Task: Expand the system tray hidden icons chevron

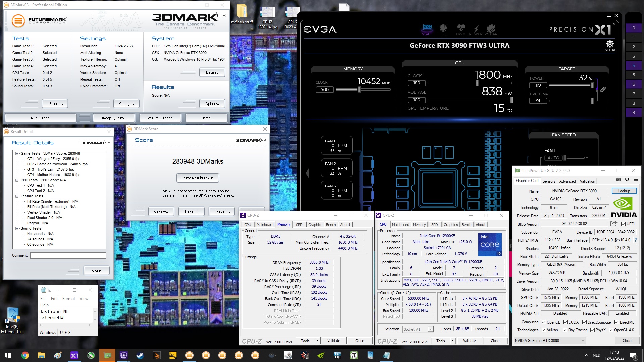Action: point(586,355)
